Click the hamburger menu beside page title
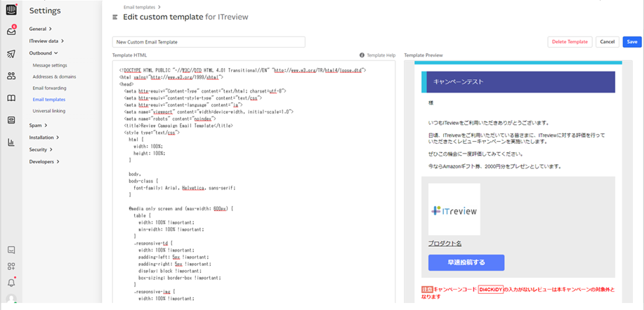The width and height of the screenshot is (644, 310). [x=115, y=17]
